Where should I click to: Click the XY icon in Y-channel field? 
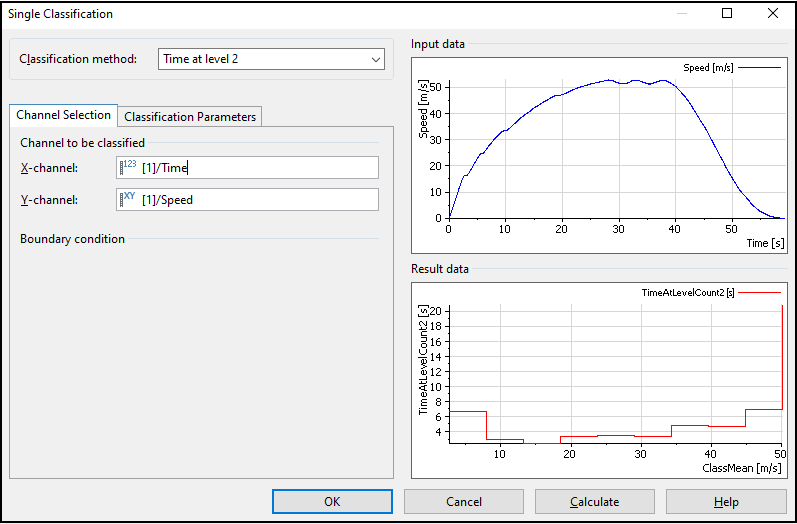click(x=129, y=199)
